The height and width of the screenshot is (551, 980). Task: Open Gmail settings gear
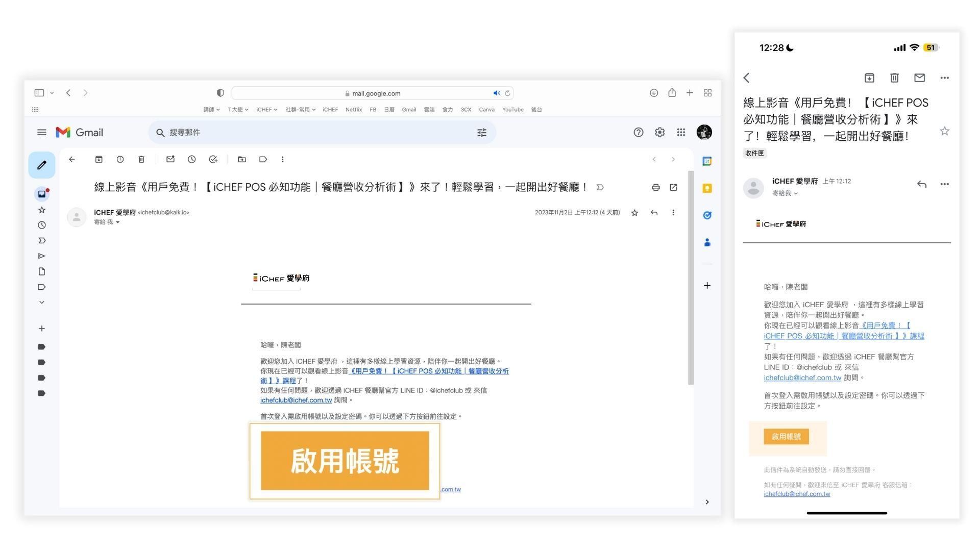(x=659, y=132)
